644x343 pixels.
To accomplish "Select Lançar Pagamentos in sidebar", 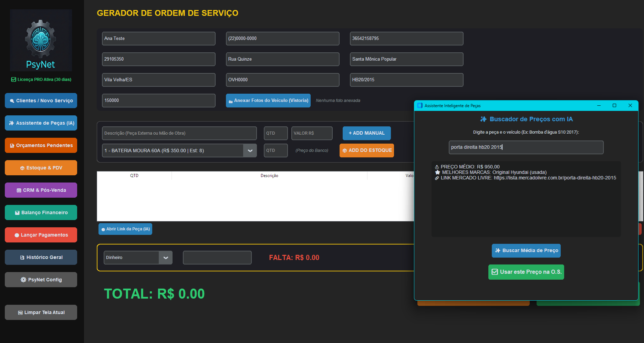I will click(41, 235).
